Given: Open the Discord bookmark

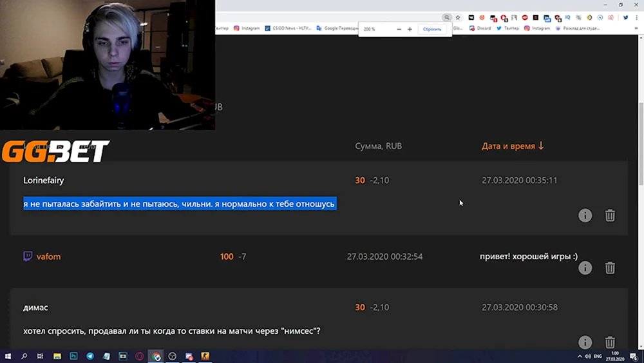Looking at the screenshot, I should 480,28.
